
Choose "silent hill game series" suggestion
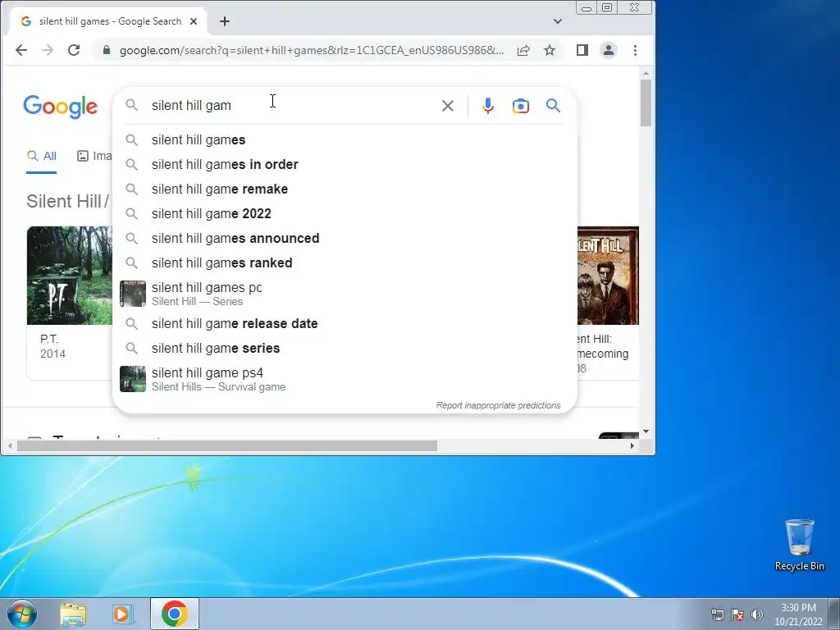pyautogui.click(x=345, y=348)
